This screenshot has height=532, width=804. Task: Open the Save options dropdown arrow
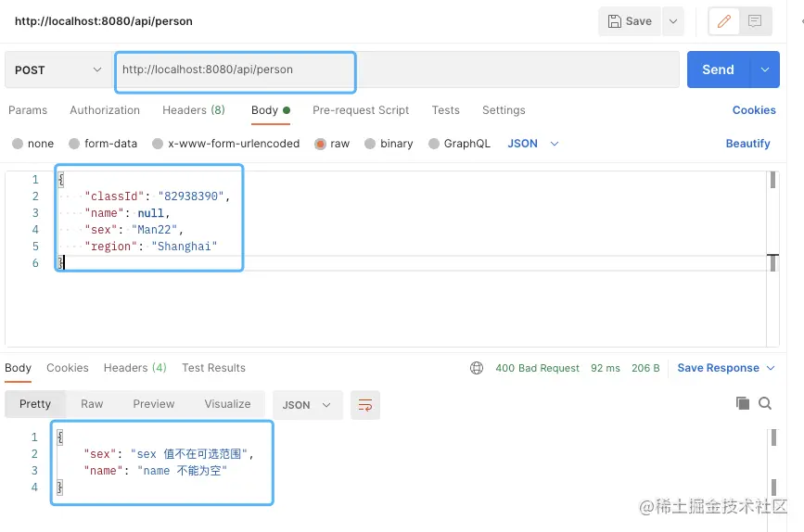pos(673,21)
